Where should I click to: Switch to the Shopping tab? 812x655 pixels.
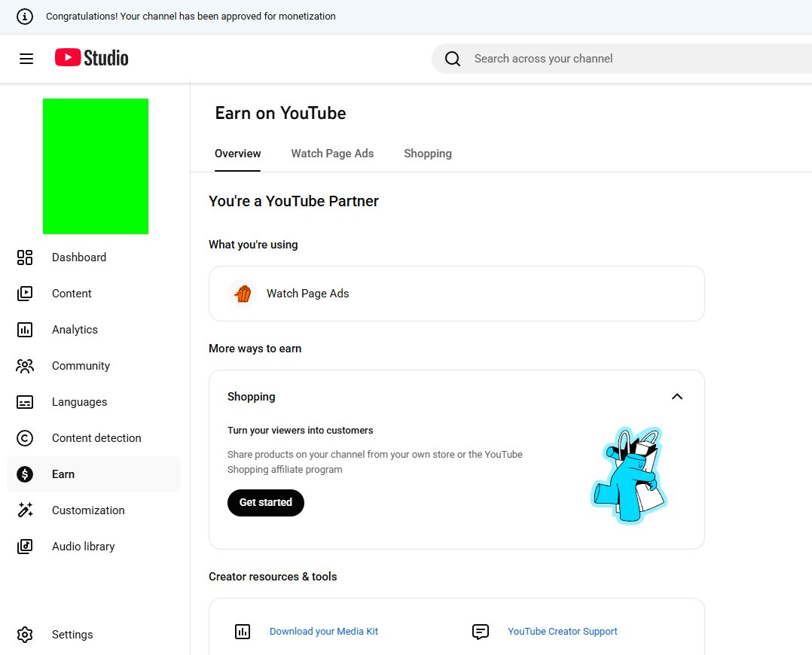pyautogui.click(x=428, y=154)
